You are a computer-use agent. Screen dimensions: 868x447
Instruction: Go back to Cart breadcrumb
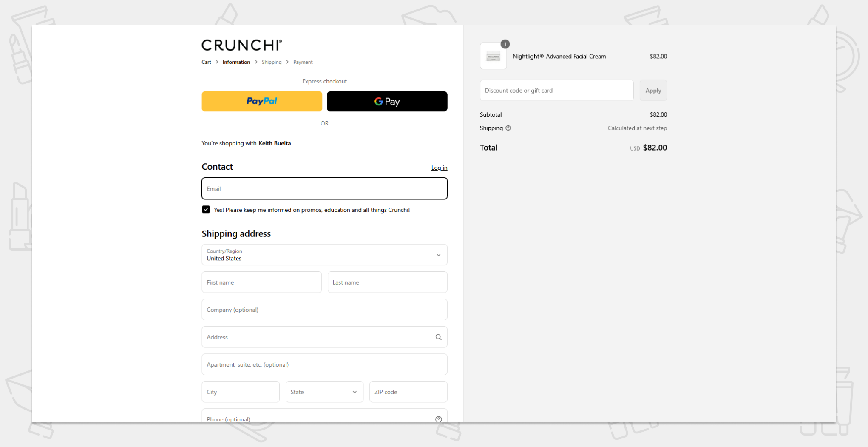point(206,62)
